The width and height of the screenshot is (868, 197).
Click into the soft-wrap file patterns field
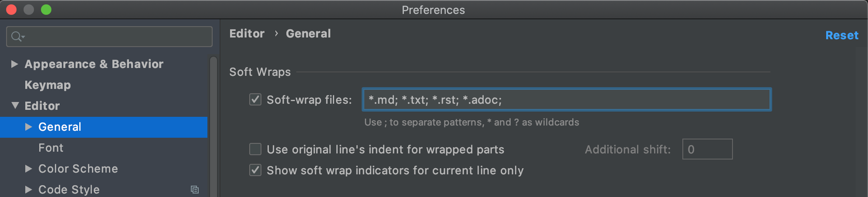(x=566, y=100)
